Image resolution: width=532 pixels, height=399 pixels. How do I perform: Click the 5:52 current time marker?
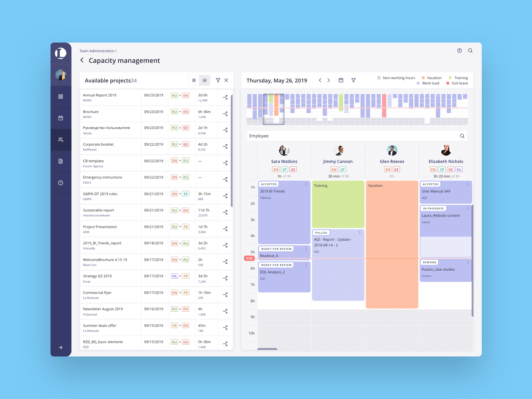click(x=249, y=258)
